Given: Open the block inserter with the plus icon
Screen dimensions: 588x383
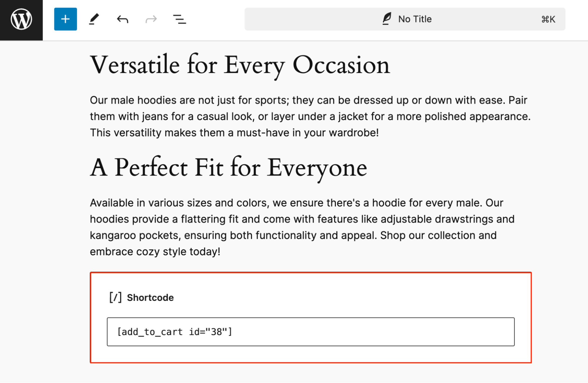Looking at the screenshot, I should click(x=65, y=19).
